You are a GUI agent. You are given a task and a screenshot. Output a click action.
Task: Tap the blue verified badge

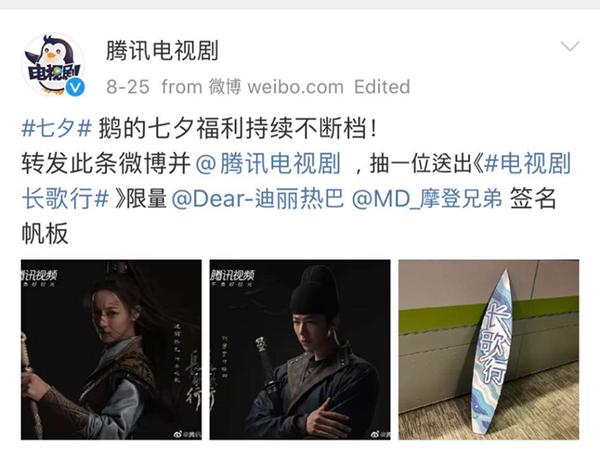pos(75,88)
